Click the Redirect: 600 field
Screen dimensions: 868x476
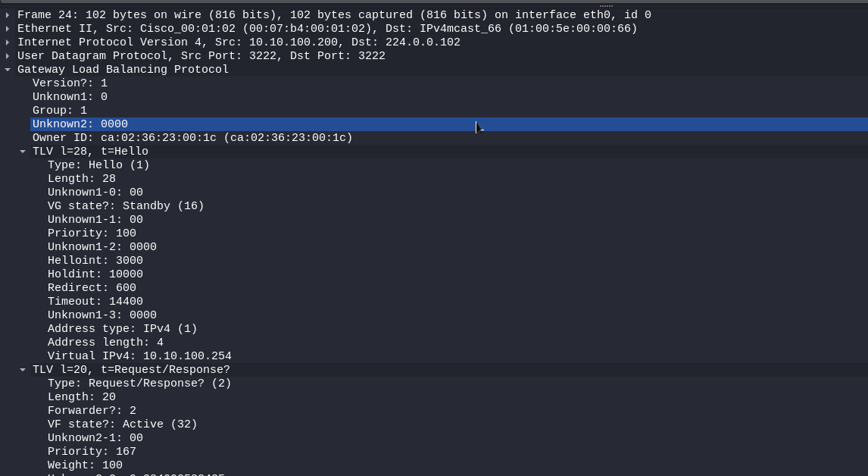click(x=92, y=288)
